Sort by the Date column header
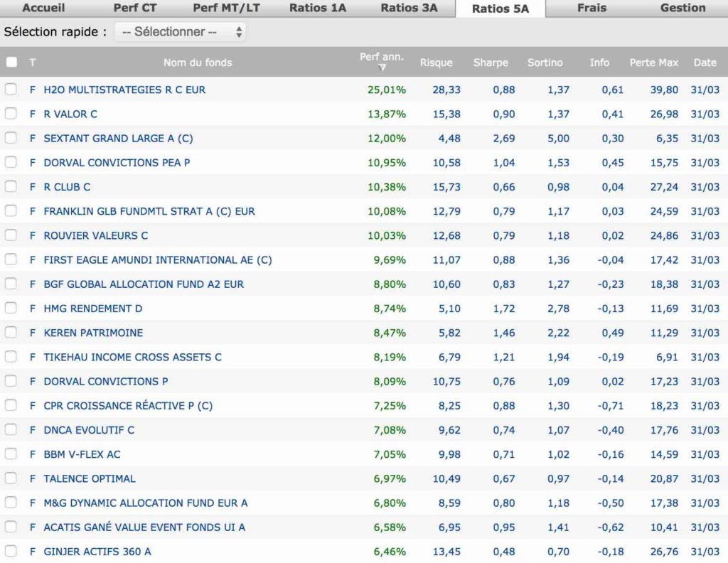Viewport: 728px width, 563px height. point(705,63)
